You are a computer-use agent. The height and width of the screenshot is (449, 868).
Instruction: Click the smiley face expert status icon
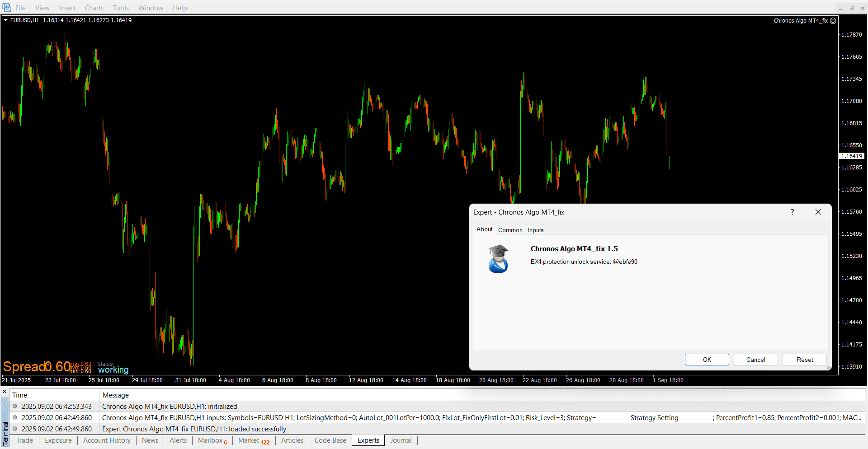(x=833, y=21)
